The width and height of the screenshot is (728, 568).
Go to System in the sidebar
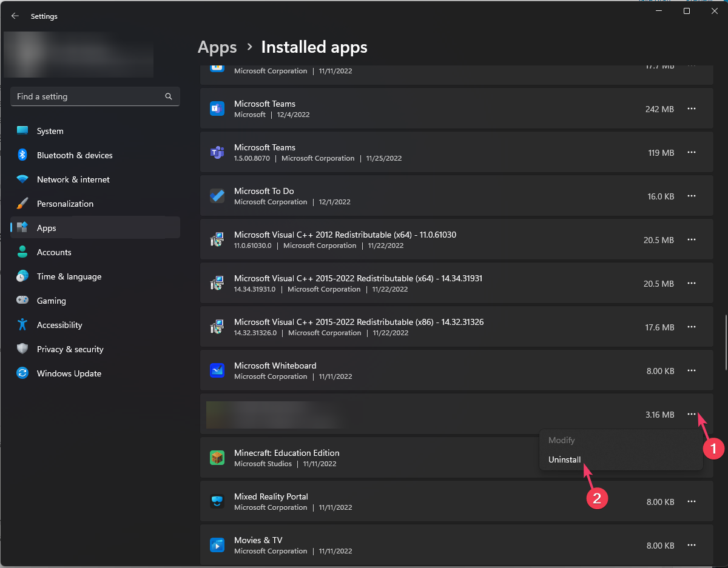click(95, 131)
